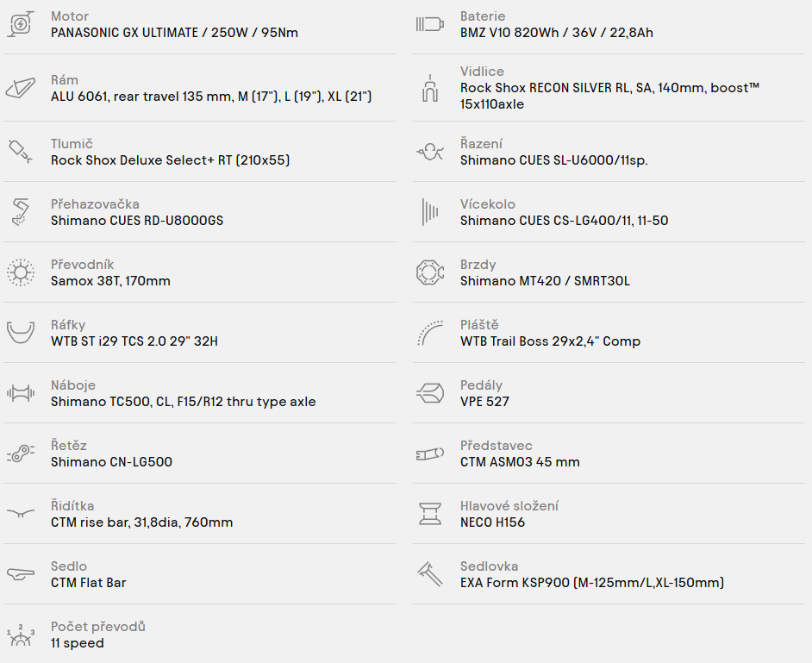Screen dimensions: 812x663
Task: Click the Hlavové složení label
Action: click(x=509, y=505)
